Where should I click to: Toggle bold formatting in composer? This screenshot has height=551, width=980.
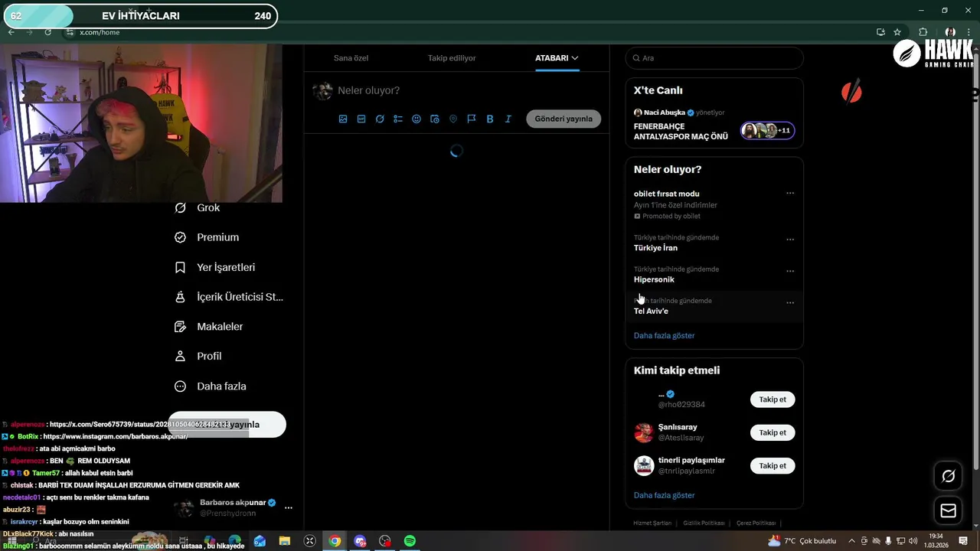click(x=490, y=119)
